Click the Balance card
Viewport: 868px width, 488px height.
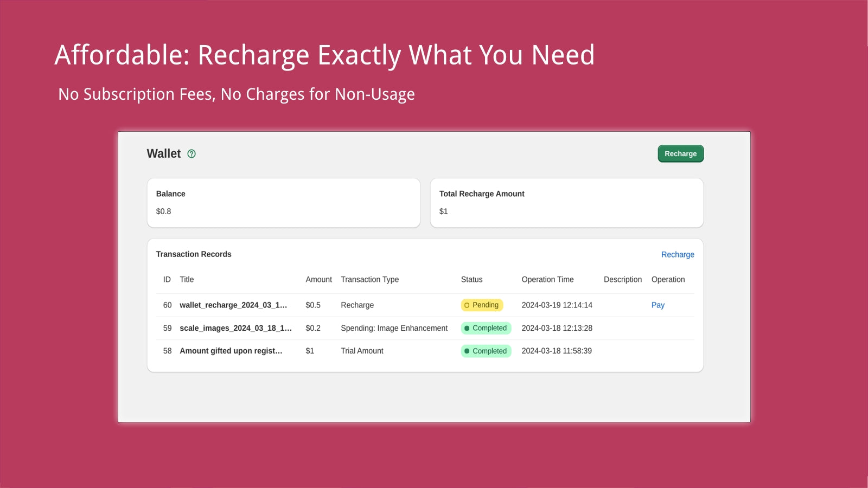click(x=283, y=203)
